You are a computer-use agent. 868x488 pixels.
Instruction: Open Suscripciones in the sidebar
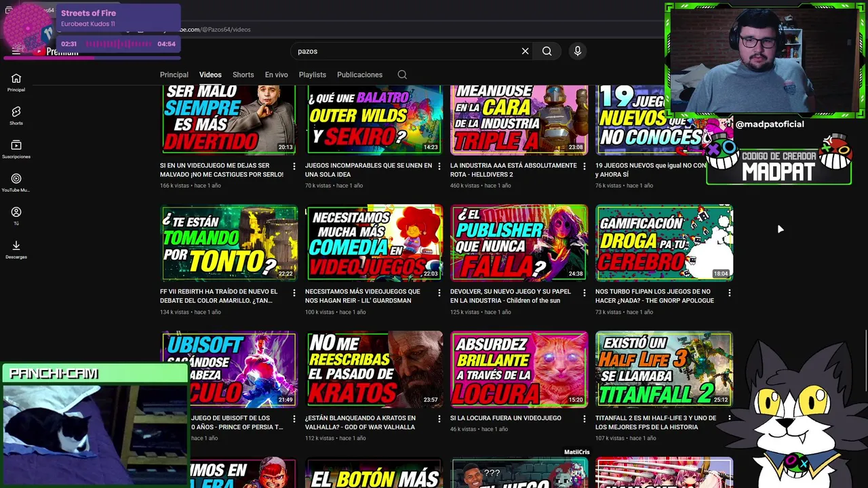pos(16,149)
